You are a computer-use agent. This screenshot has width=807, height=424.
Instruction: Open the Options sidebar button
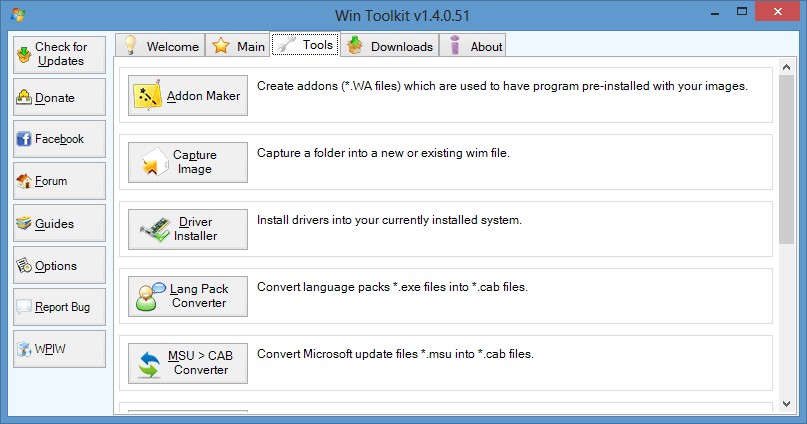coord(59,266)
